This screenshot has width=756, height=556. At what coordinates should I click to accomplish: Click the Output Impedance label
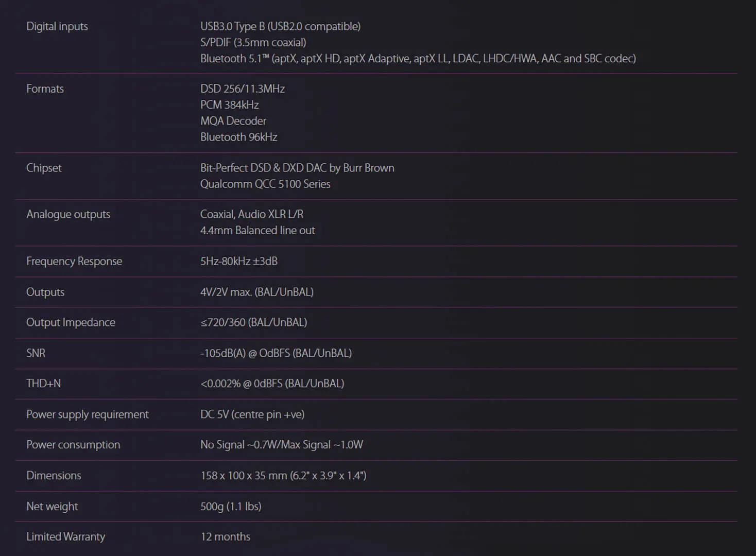click(71, 322)
